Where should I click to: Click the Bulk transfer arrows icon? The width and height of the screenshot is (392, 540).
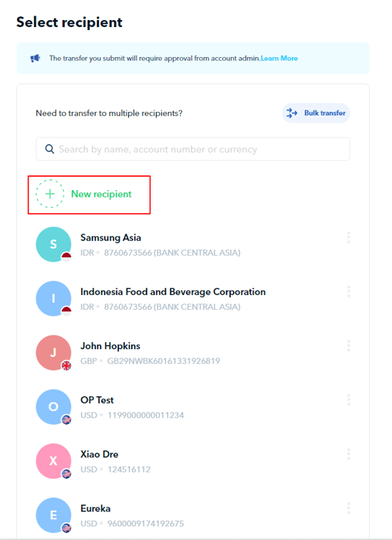pyautogui.click(x=292, y=113)
